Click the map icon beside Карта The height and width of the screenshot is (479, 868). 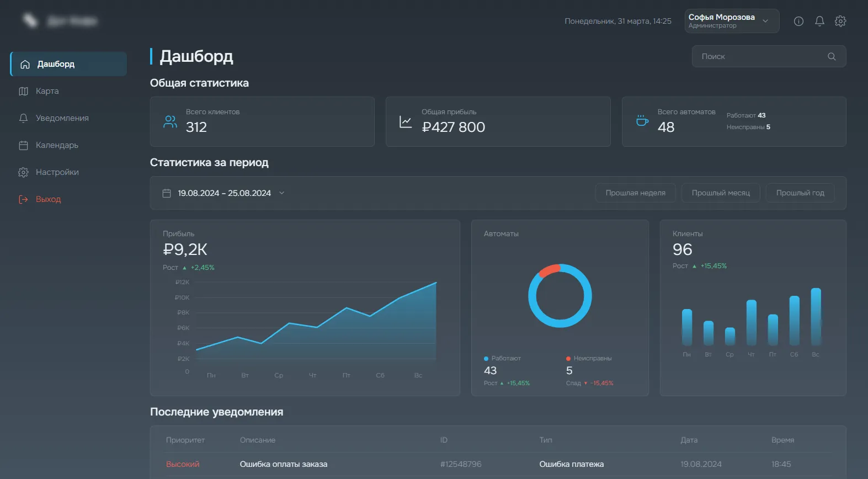pos(23,91)
